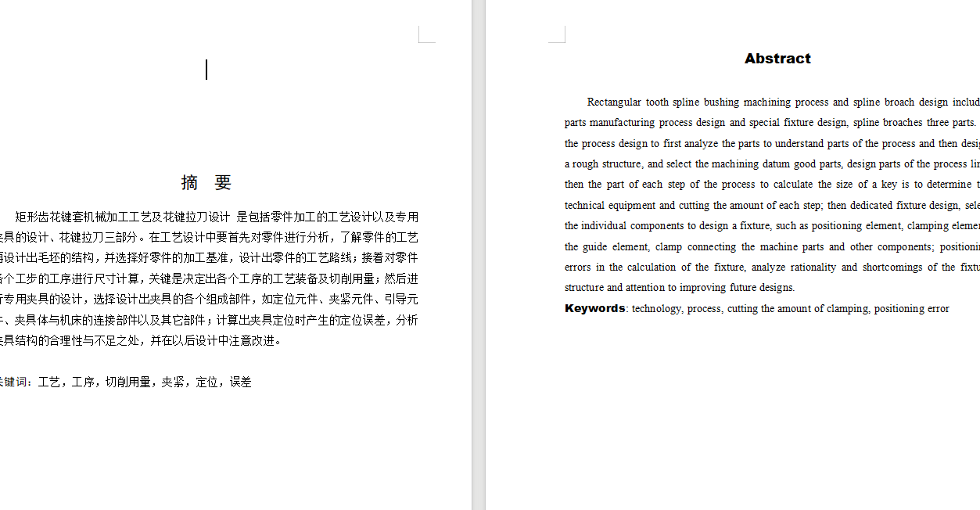Click the keyword text 'technology, process, cutting the amount'
The width and height of the screenshot is (980, 510).
coord(791,308)
